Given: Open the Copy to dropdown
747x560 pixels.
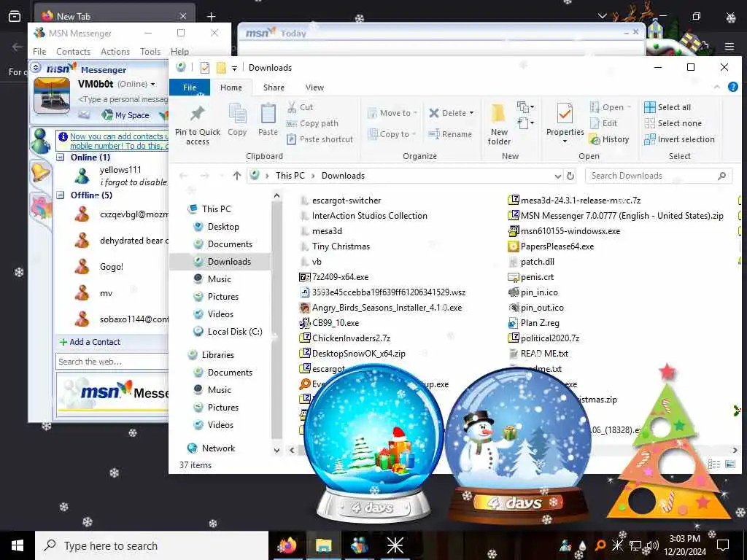Looking at the screenshot, I should point(392,134).
